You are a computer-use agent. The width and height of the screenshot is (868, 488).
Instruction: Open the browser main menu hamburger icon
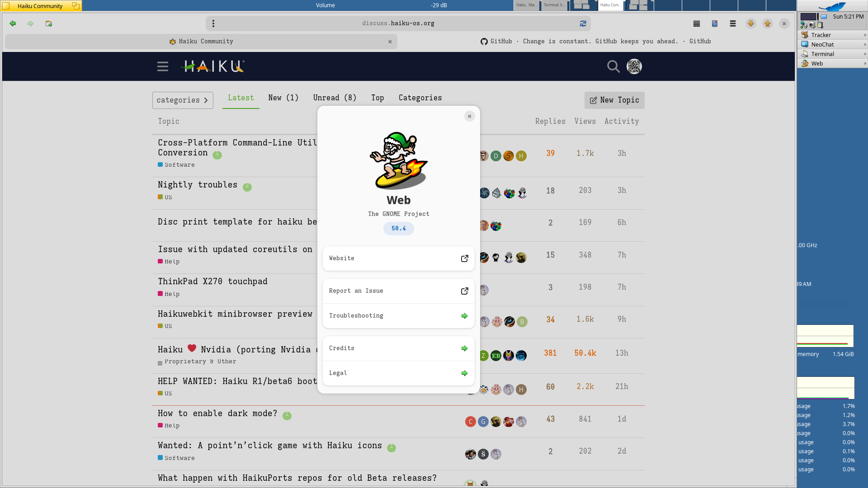pyautogui.click(x=733, y=23)
